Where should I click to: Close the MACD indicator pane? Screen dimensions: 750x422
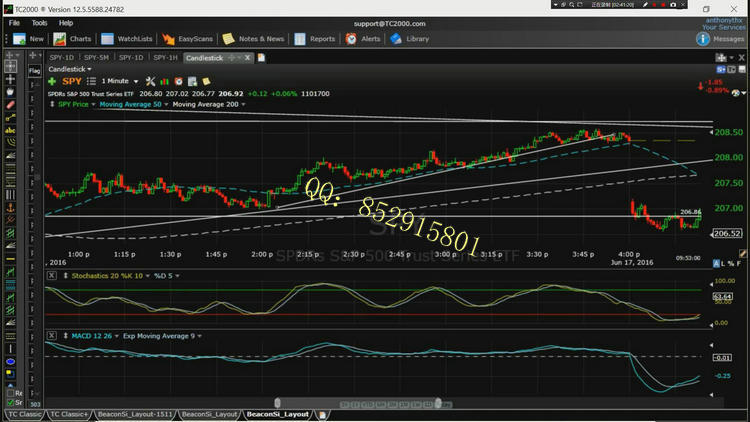click(51, 334)
